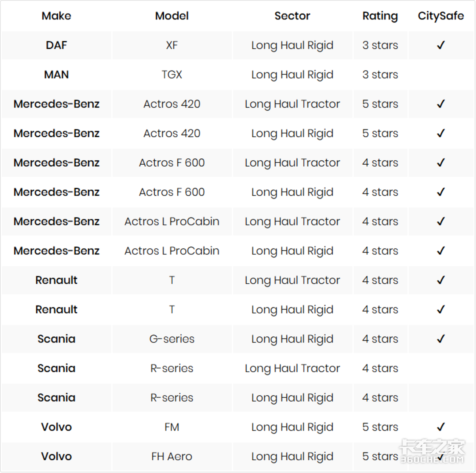This screenshot has height=473, width=476.
Task: Click the Scania G-series model cell
Action: [x=172, y=339]
